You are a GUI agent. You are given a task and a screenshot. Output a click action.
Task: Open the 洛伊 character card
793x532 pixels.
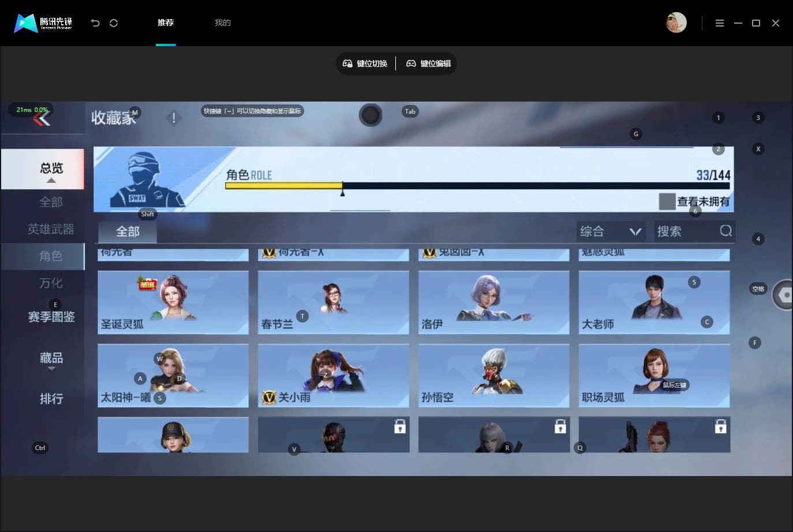coord(494,302)
